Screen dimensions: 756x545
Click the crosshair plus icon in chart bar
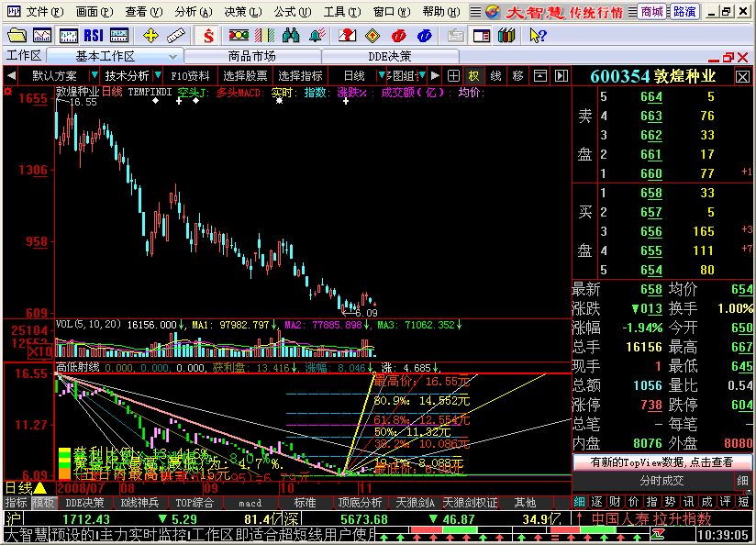click(x=453, y=76)
